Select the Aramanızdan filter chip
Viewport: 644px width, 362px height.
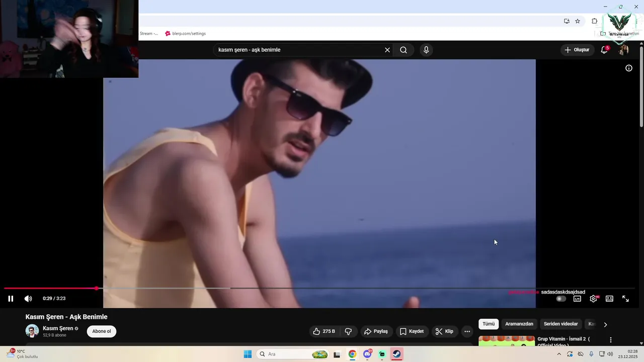[519, 324]
